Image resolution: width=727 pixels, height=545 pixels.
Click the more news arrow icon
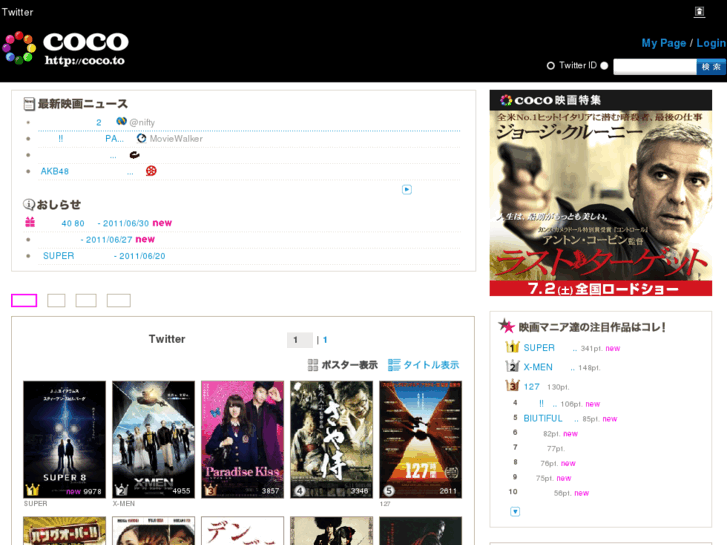click(407, 189)
